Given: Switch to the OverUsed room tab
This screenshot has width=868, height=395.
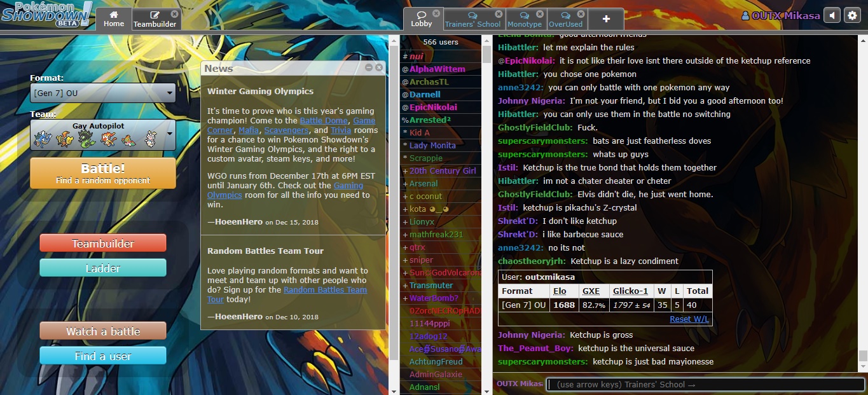Looking at the screenshot, I should pyautogui.click(x=565, y=19).
